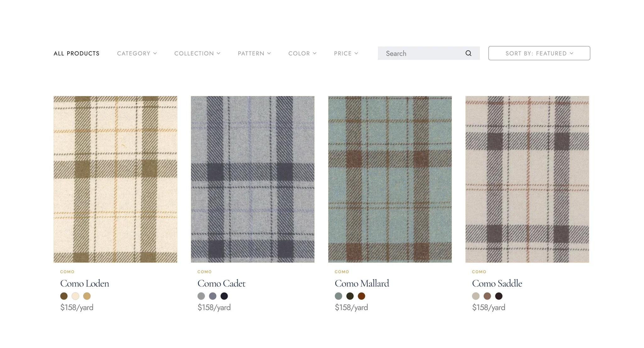Go to the Como Mallard product title
The height and width of the screenshot is (348, 644).
pos(362,283)
